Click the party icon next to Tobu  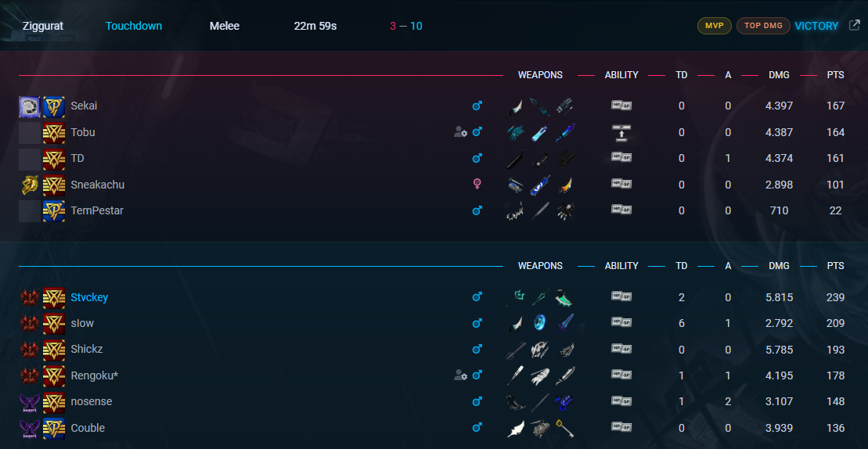click(x=460, y=132)
